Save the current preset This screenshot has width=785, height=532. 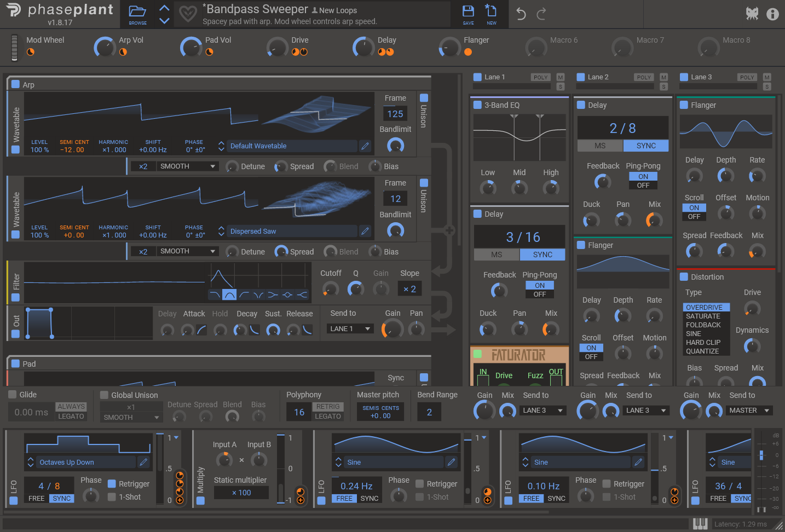pyautogui.click(x=468, y=15)
